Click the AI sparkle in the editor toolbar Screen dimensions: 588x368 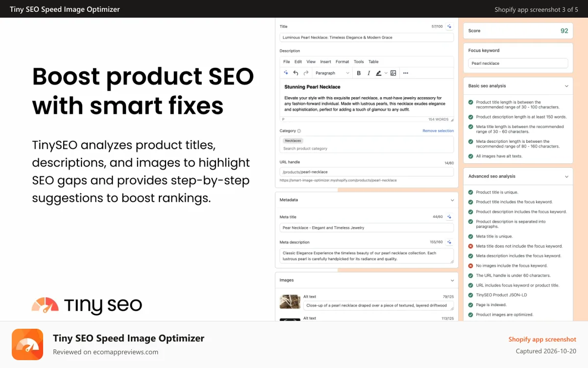click(286, 73)
